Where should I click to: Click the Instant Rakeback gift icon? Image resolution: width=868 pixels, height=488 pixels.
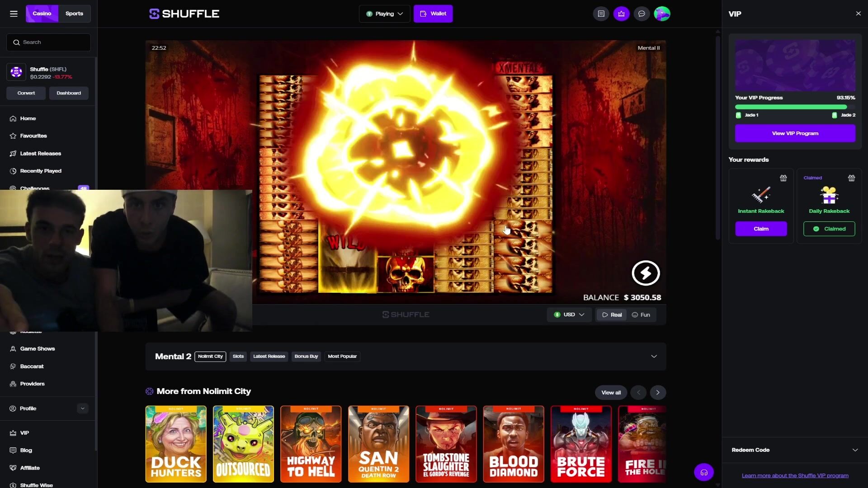[783, 178]
